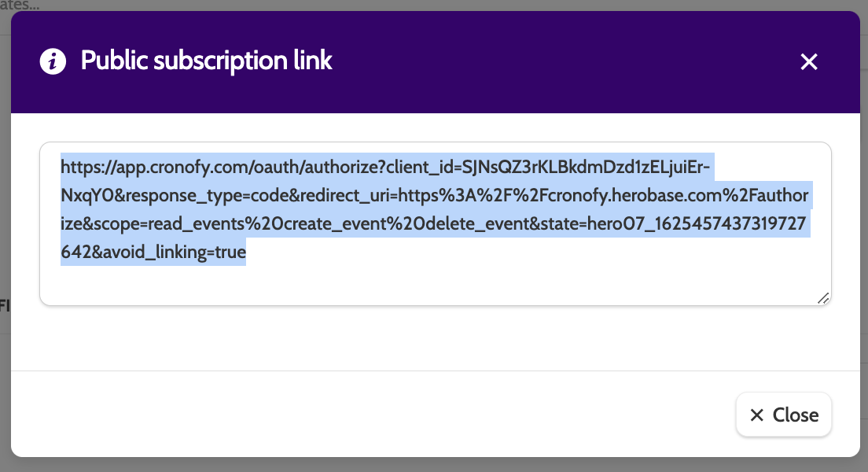Click the 'Public subscription link' title

pos(207,61)
